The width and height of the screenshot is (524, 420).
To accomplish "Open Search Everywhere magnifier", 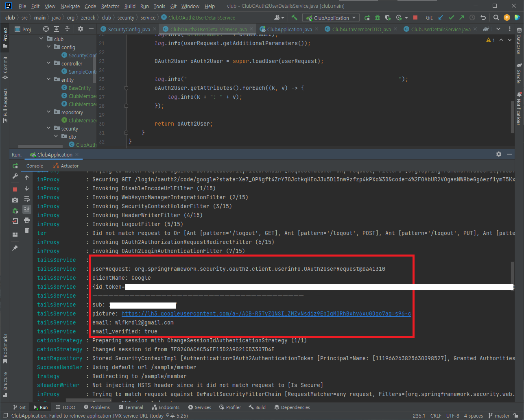I will click(496, 17).
